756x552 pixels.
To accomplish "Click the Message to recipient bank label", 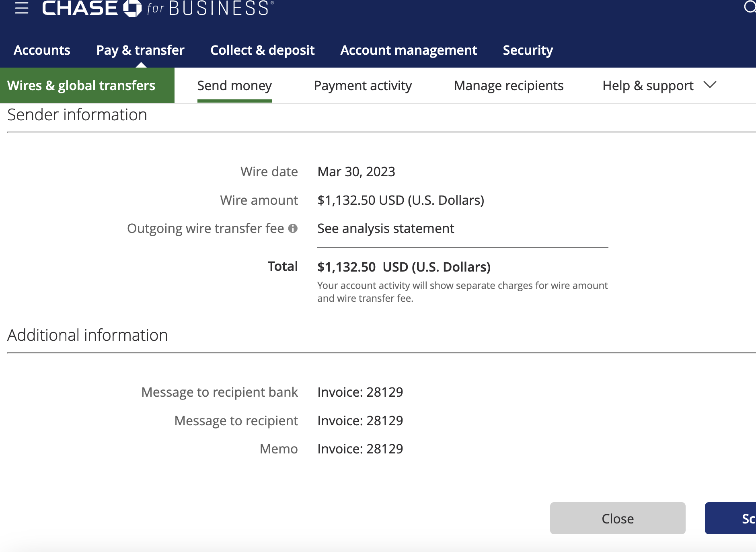I will (x=220, y=392).
